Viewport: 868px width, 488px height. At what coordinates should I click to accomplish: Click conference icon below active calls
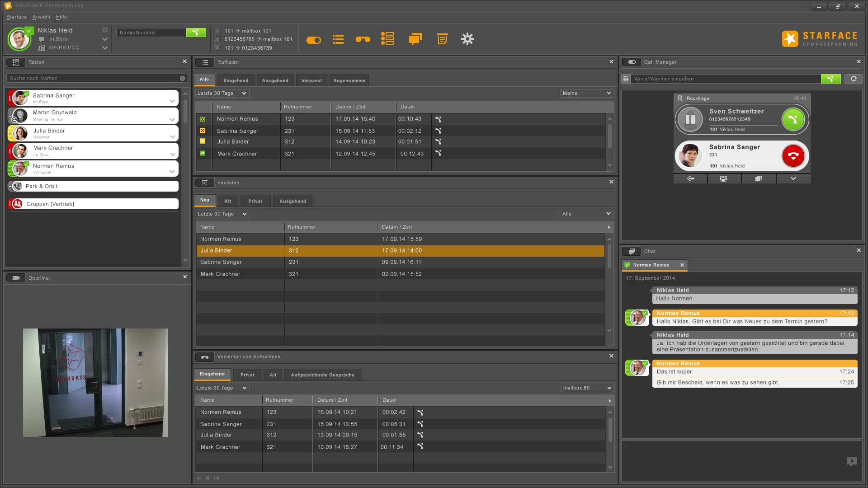723,179
